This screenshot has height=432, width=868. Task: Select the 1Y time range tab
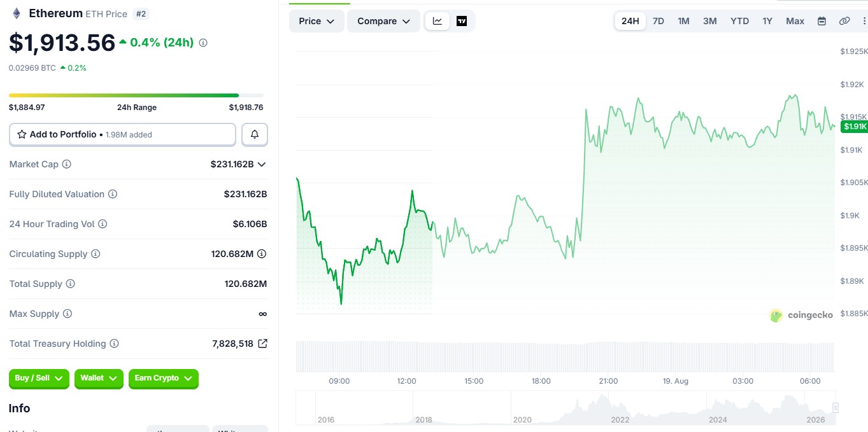767,21
